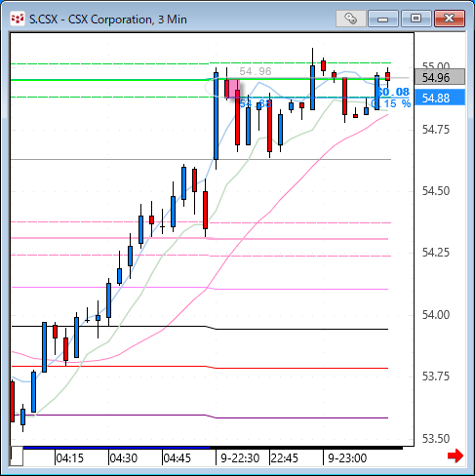Click the 9-22:30 time axis label
Image resolution: width=475 pixels, height=476 pixels.
point(240,458)
